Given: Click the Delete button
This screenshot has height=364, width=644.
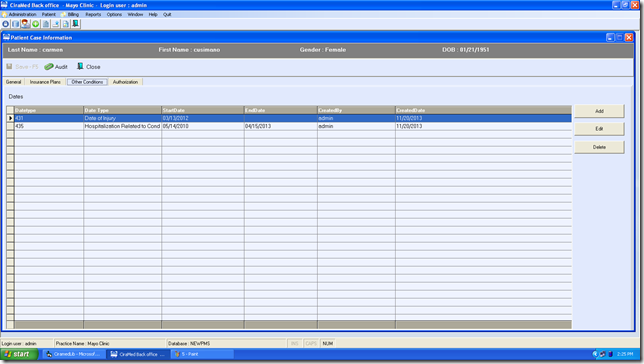Looking at the screenshot, I should coord(599,147).
